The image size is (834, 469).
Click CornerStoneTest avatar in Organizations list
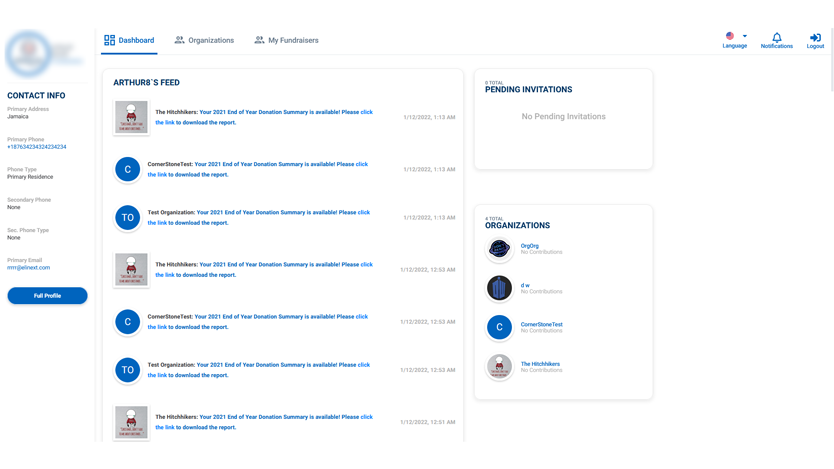click(x=499, y=327)
